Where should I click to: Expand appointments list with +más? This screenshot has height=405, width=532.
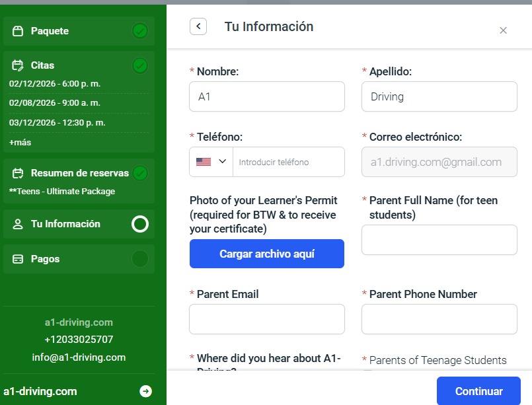pyautogui.click(x=20, y=142)
